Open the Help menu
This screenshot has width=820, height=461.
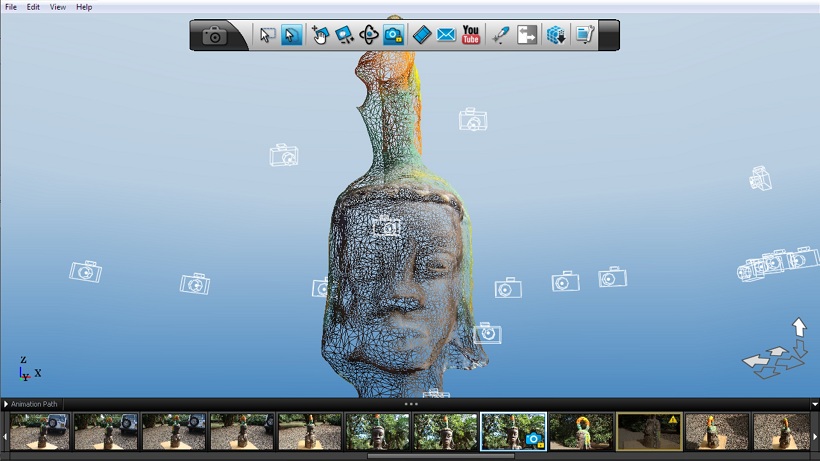pyautogui.click(x=84, y=7)
